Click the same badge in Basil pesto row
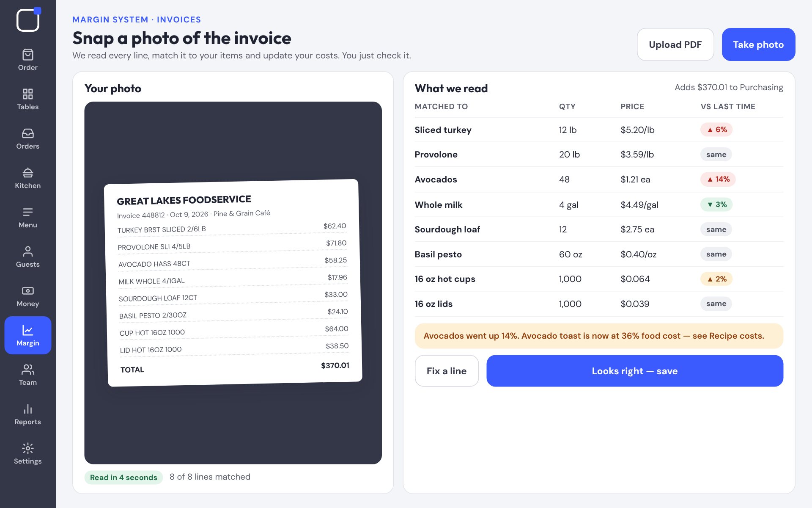This screenshot has width=812, height=508. point(716,254)
